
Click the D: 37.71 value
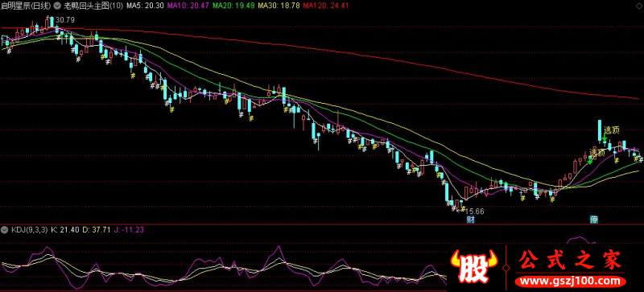click(97, 230)
